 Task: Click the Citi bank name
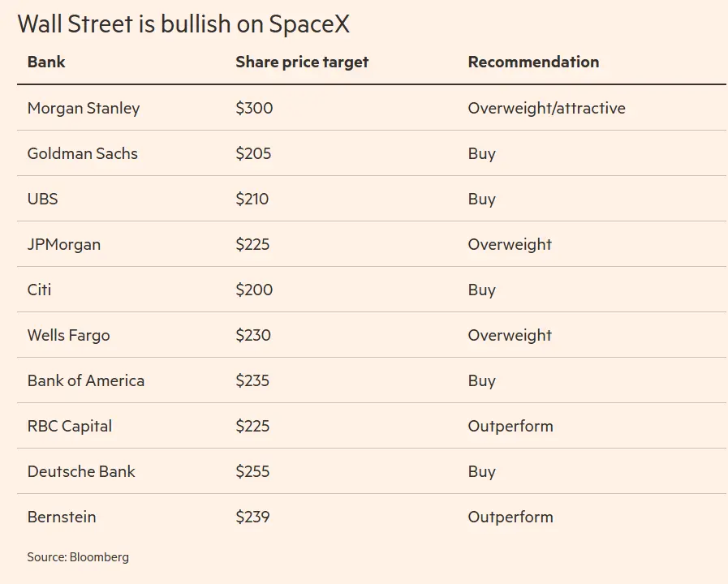[40, 290]
